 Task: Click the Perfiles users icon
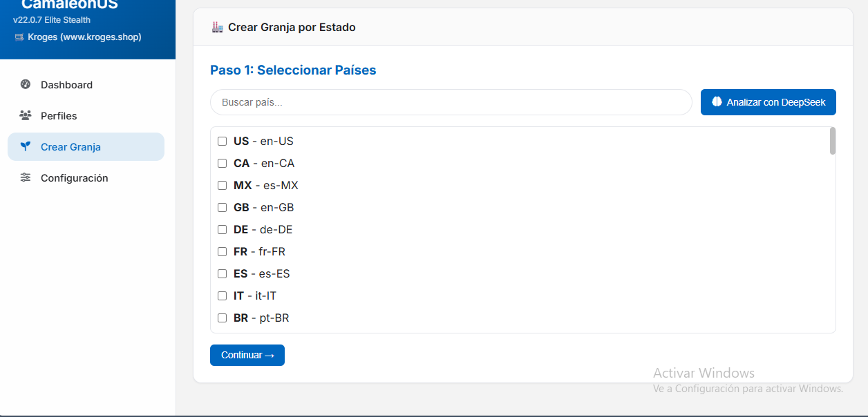26,116
